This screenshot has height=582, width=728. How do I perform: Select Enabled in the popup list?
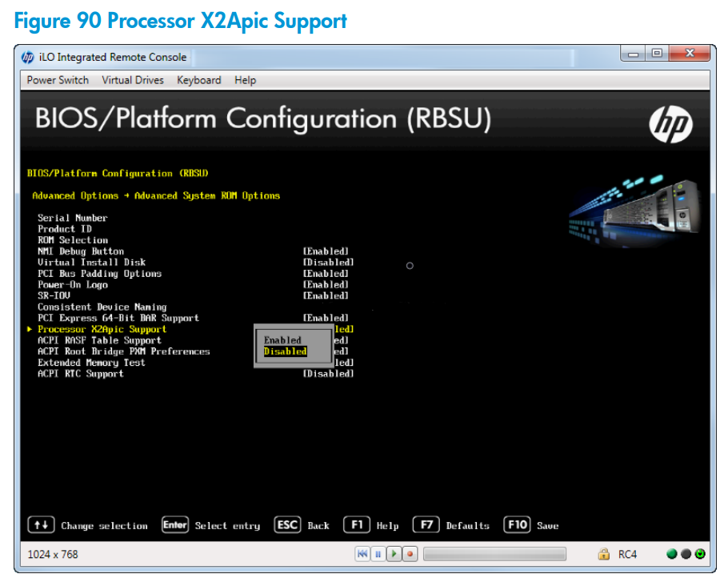point(282,340)
